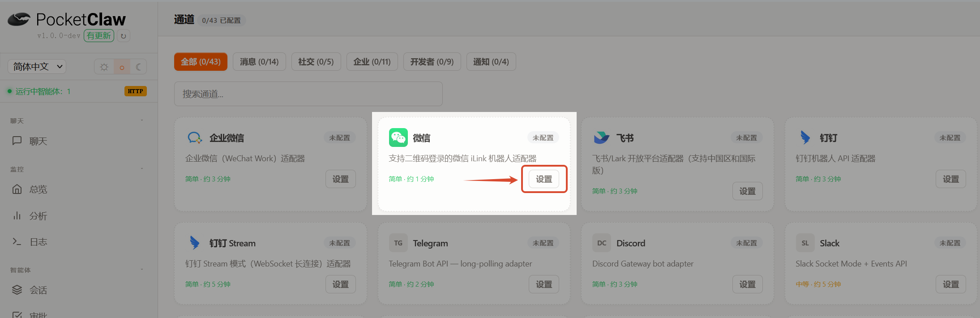Switch to dark theme moon icon
The height and width of the screenshot is (318, 980).
[x=138, y=67]
